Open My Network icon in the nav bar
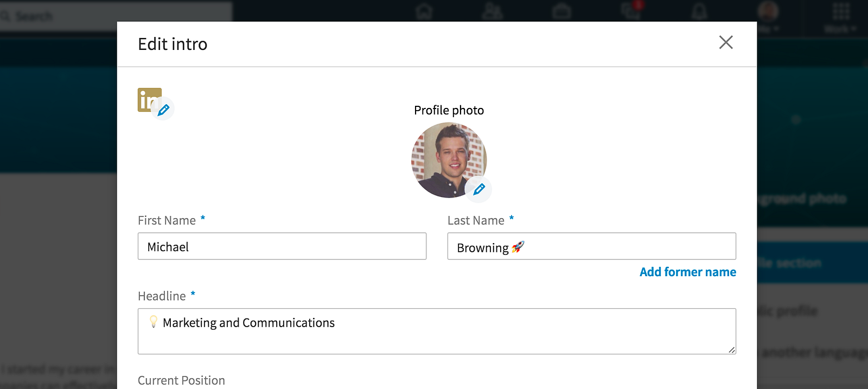This screenshot has height=389, width=868. (493, 12)
